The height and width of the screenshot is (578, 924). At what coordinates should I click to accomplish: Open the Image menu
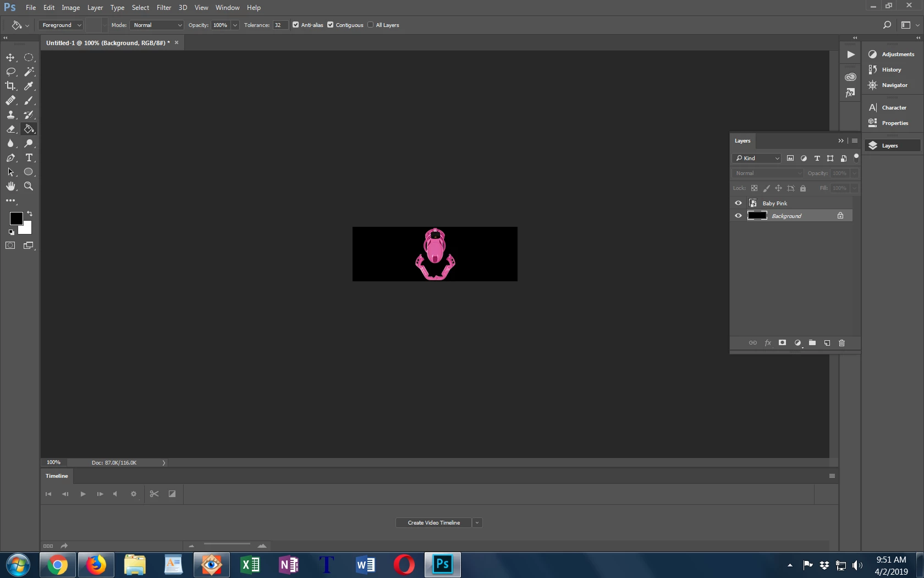tap(70, 8)
